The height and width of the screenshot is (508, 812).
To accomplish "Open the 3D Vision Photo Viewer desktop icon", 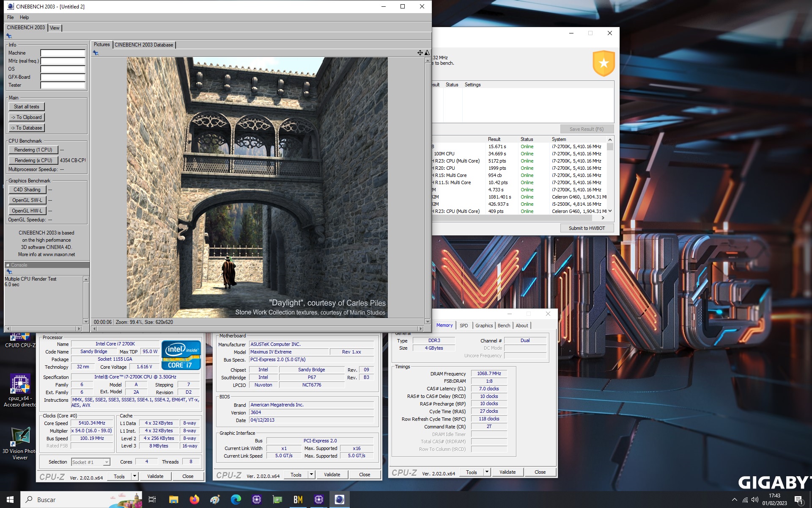I will (20, 443).
